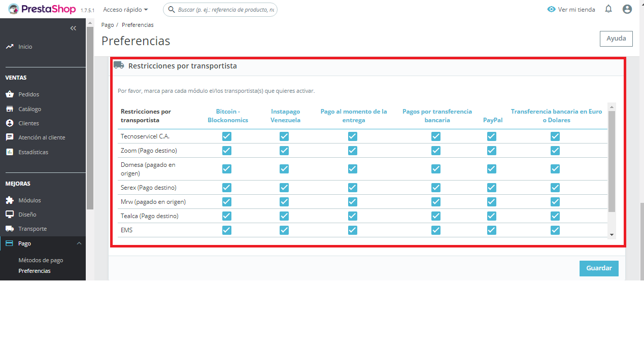
Task: Toggle Transferencia Euro o Dolares for Tealca
Action: [555, 216]
